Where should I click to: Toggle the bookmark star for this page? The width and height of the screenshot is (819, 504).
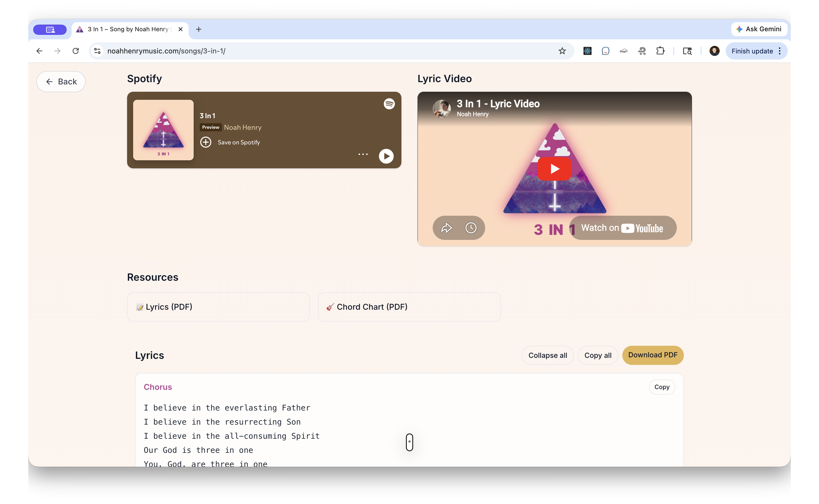coord(562,51)
